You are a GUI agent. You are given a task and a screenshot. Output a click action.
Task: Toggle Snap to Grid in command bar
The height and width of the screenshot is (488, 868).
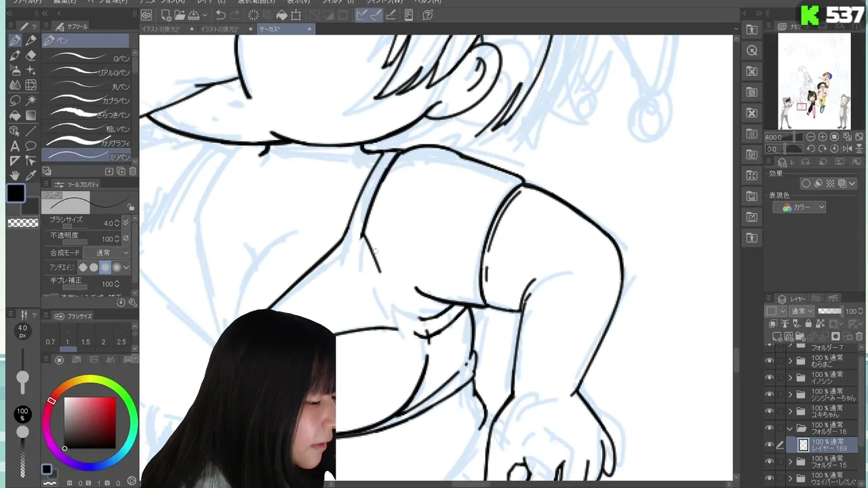(x=391, y=15)
